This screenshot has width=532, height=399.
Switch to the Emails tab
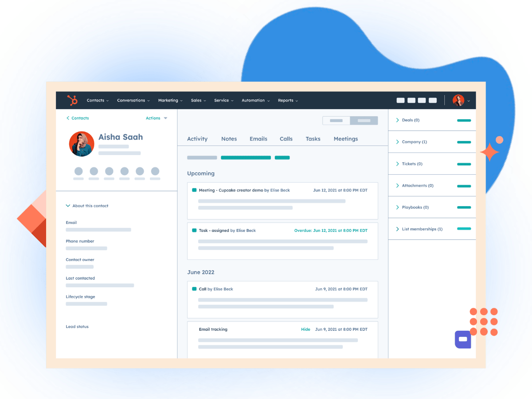pos(258,139)
